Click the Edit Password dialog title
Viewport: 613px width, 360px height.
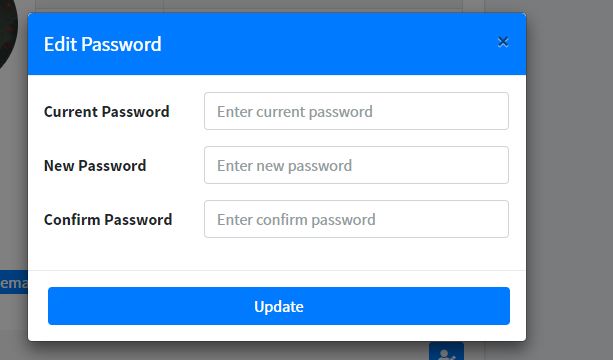(102, 44)
